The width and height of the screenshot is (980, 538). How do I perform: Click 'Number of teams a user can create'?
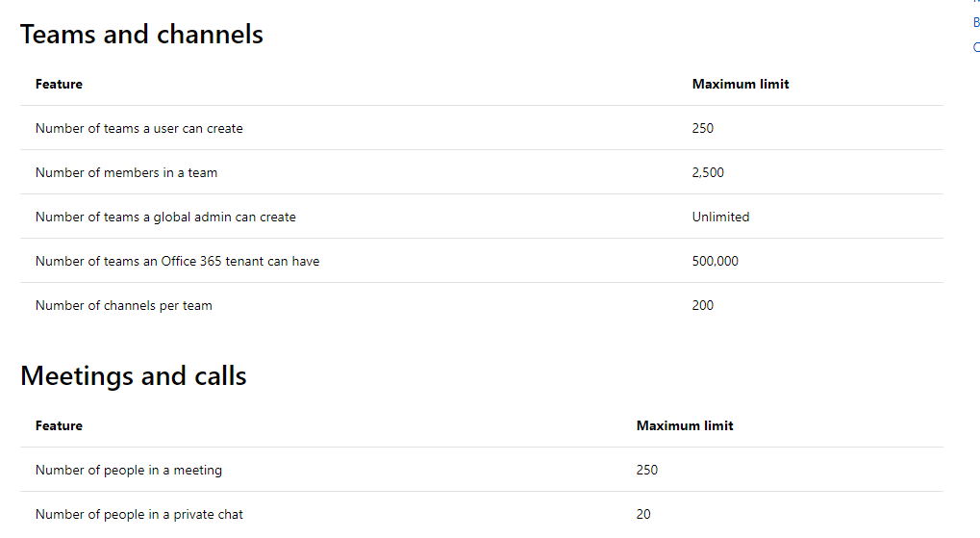tap(138, 128)
